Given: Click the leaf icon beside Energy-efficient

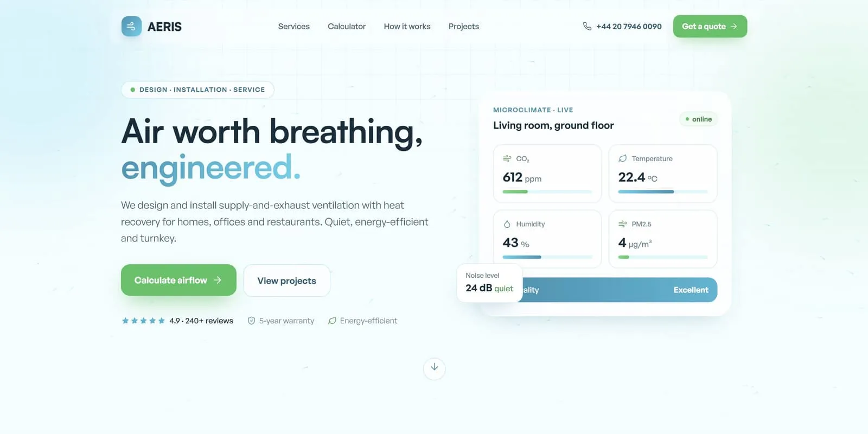Looking at the screenshot, I should point(332,321).
